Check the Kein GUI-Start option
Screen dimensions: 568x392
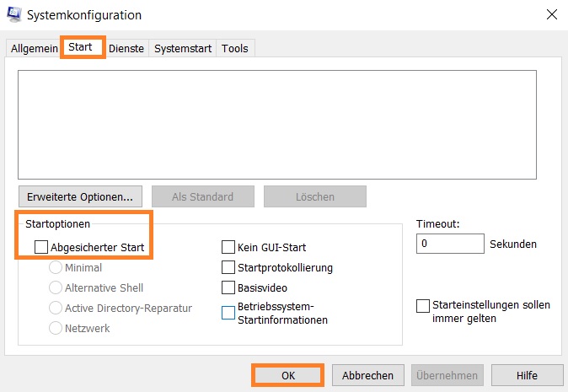pos(228,247)
